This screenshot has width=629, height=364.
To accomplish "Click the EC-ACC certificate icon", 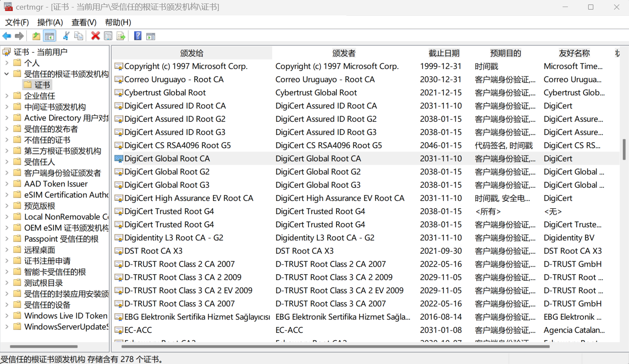I will 119,330.
